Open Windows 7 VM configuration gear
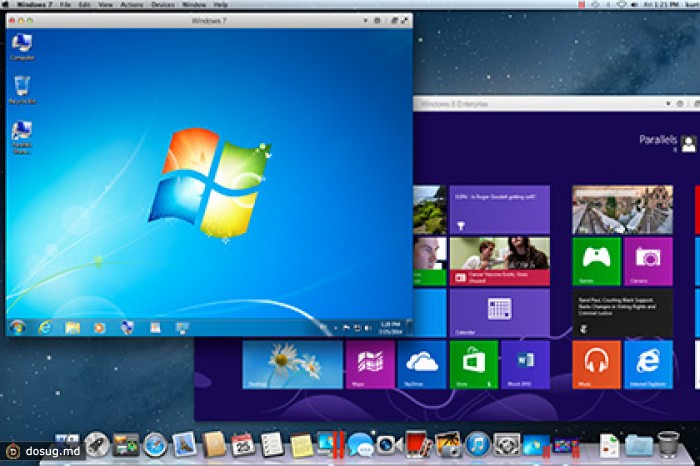 pos(377,21)
